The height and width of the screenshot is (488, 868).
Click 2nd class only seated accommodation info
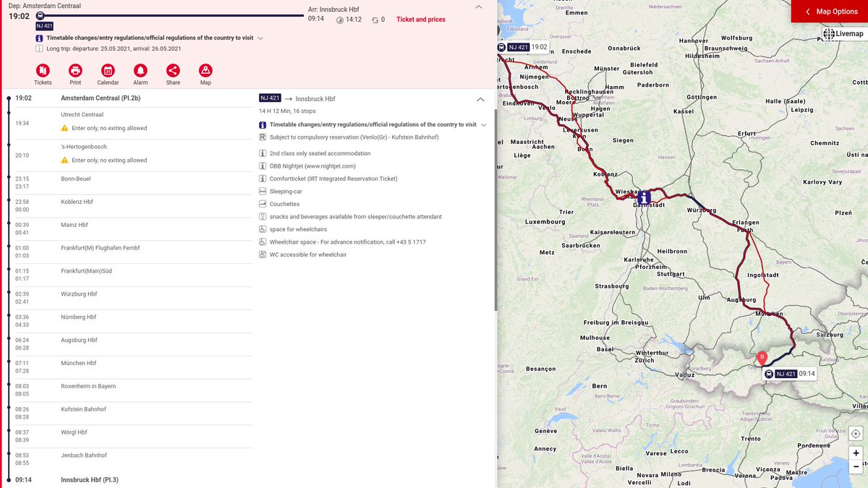coord(320,153)
